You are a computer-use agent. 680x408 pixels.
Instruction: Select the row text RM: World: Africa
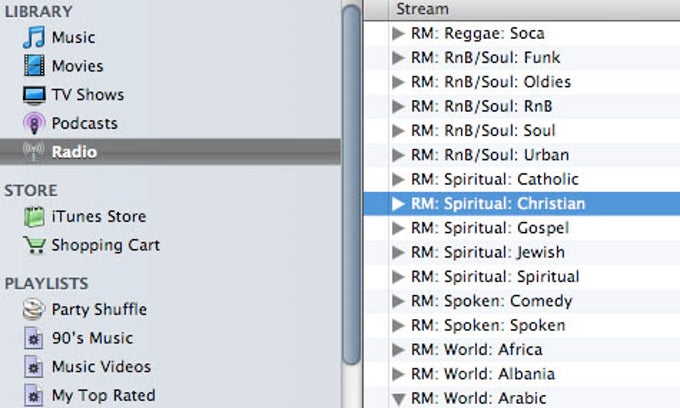pos(477,349)
